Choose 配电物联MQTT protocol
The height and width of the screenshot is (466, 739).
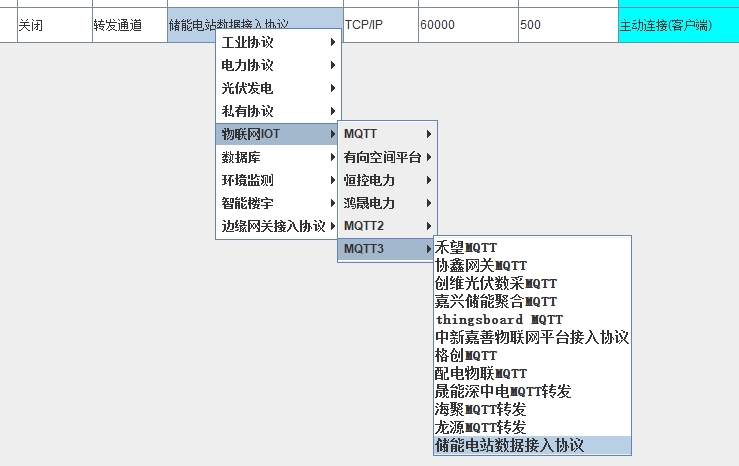533,373
